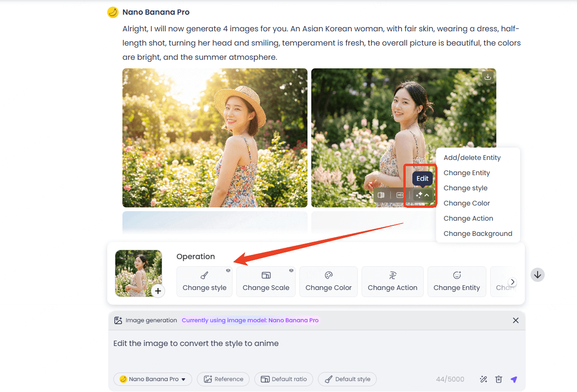The width and height of the screenshot is (577, 392).
Task: Click the download icon on the second image
Action: [x=487, y=76]
